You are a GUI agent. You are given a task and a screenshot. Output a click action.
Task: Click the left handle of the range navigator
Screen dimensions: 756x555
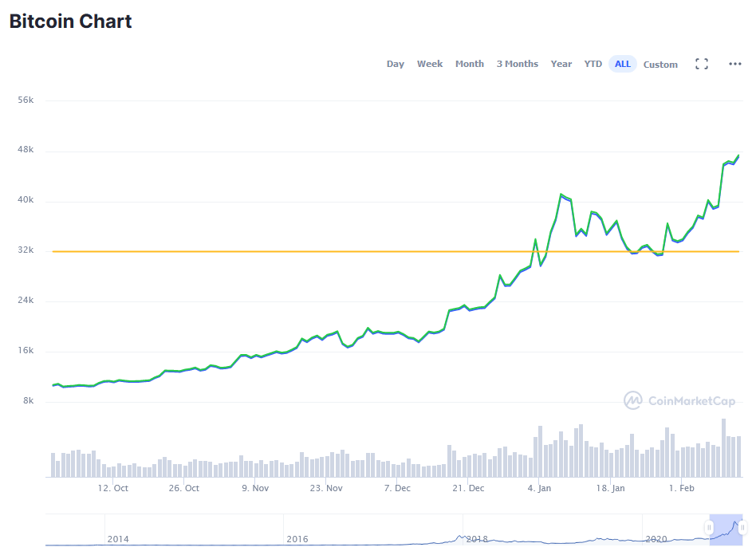[709, 527]
